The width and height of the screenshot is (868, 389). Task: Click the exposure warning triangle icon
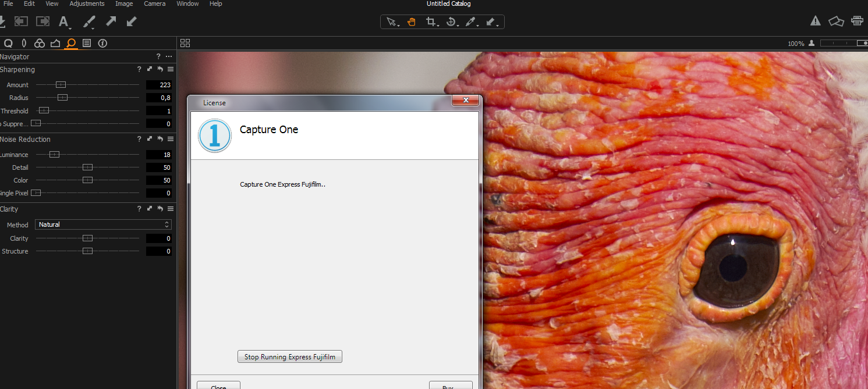[x=816, y=21]
